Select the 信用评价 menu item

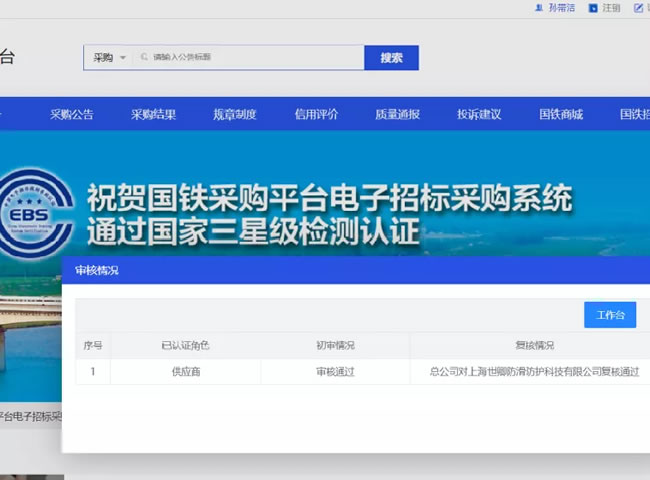[316, 114]
